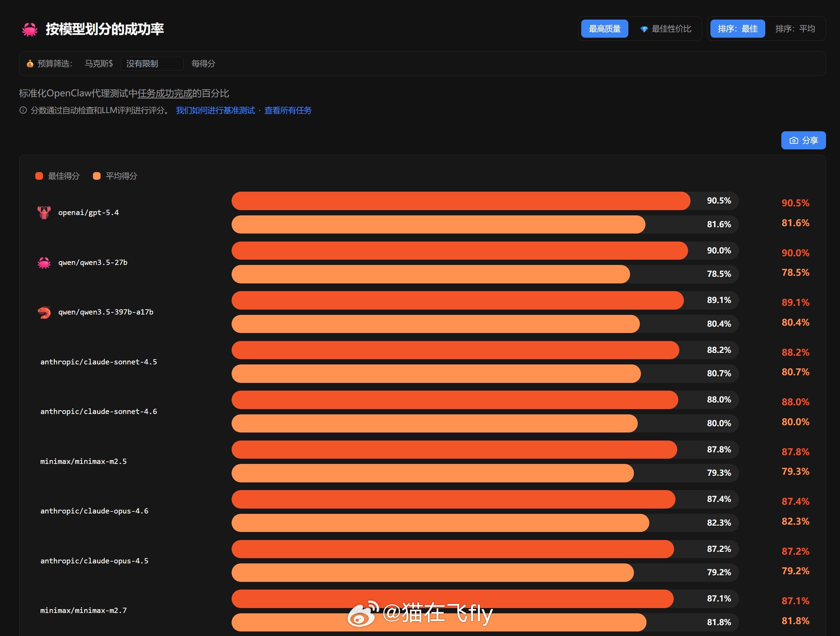Click the money bag icon by 预算筛选
The width and height of the screenshot is (840, 636).
coord(30,64)
